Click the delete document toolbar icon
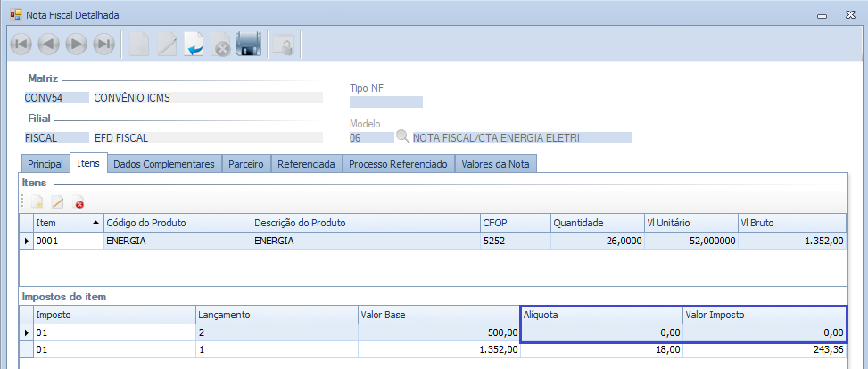Viewport: 868px width, 369px height. coord(221,44)
